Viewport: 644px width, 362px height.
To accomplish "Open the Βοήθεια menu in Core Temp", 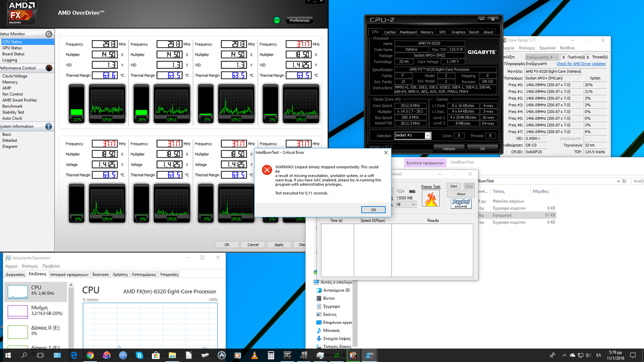I will point(567,48).
